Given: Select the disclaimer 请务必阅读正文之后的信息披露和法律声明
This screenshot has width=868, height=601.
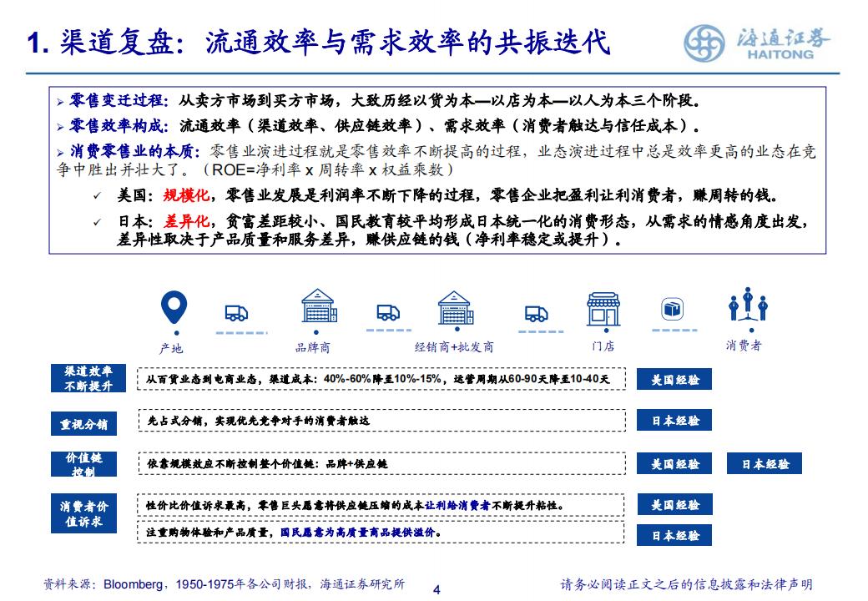Looking at the screenshot, I should pyautogui.click(x=686, y=584).
